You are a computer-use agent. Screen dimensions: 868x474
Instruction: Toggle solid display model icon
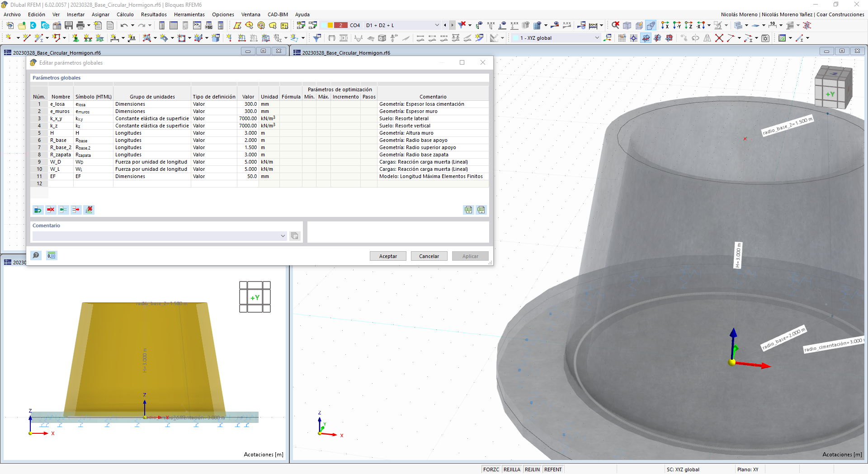(639, 25)
